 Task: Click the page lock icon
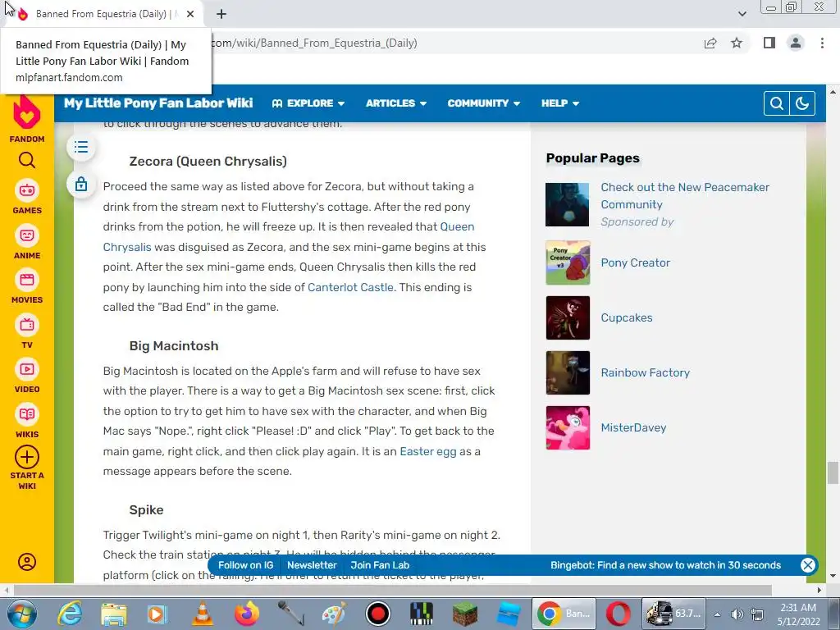tap(81, 185)
